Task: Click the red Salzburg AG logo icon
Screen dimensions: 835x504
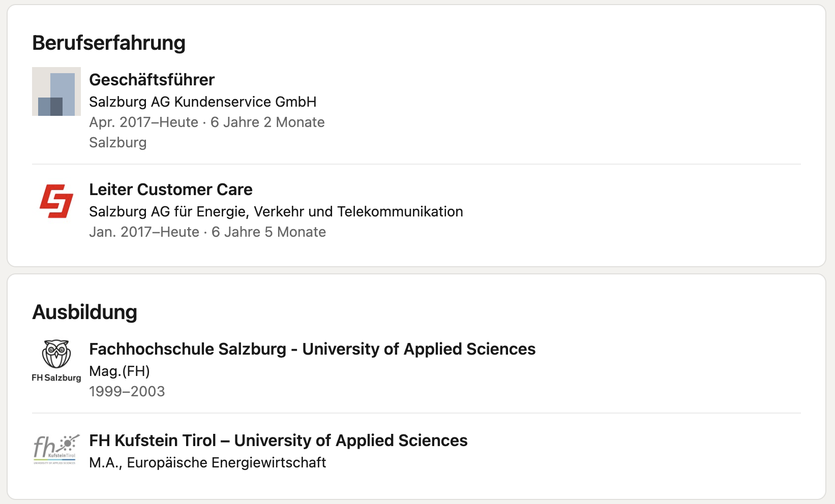Action: click(56, 201)
